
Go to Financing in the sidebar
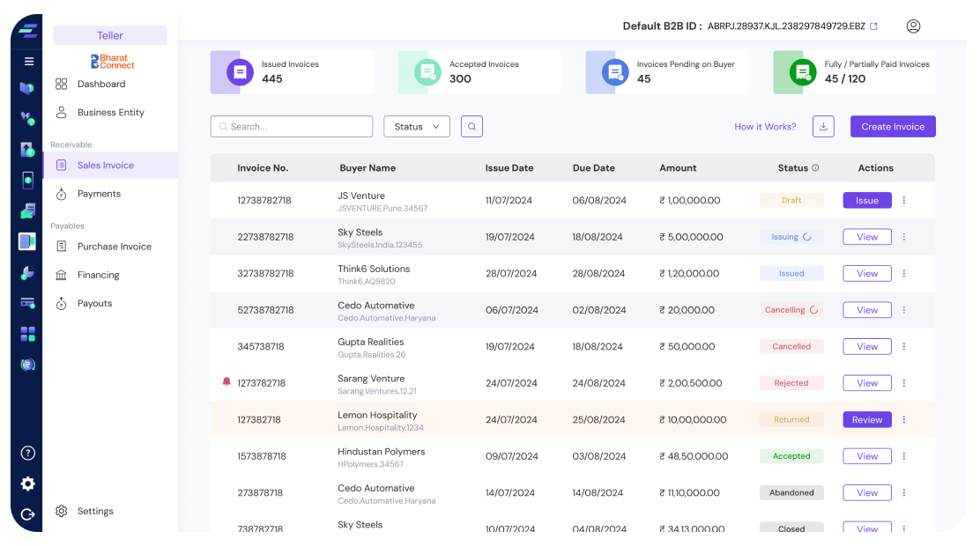(x=98, y=275)
